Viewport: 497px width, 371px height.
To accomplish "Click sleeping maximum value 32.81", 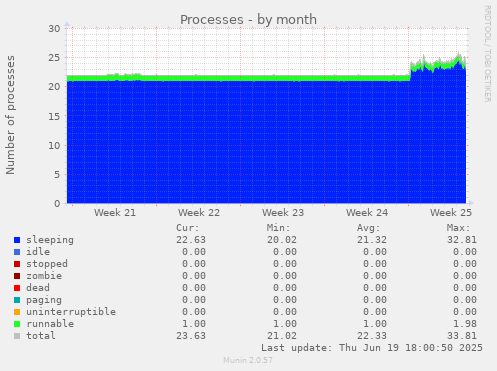I will 462,240.
